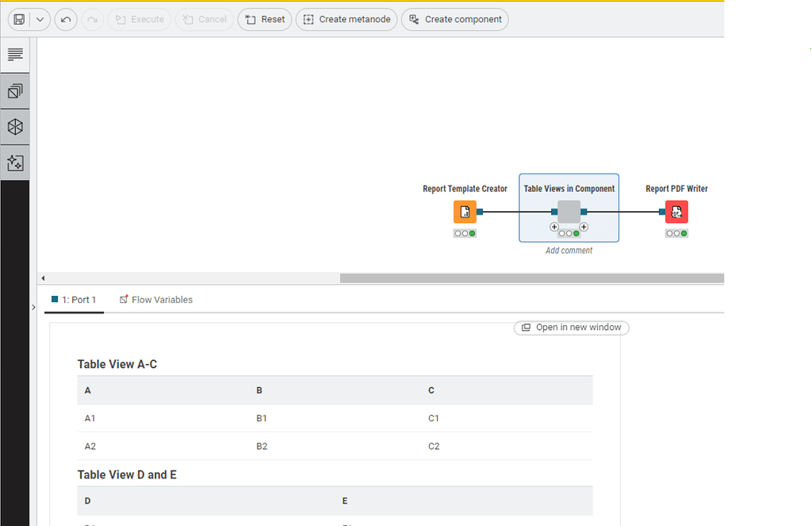Viewport: 812px width, 526px height.
Task: Select the Report PDF Writer node
Action: [x=676, y=212]
